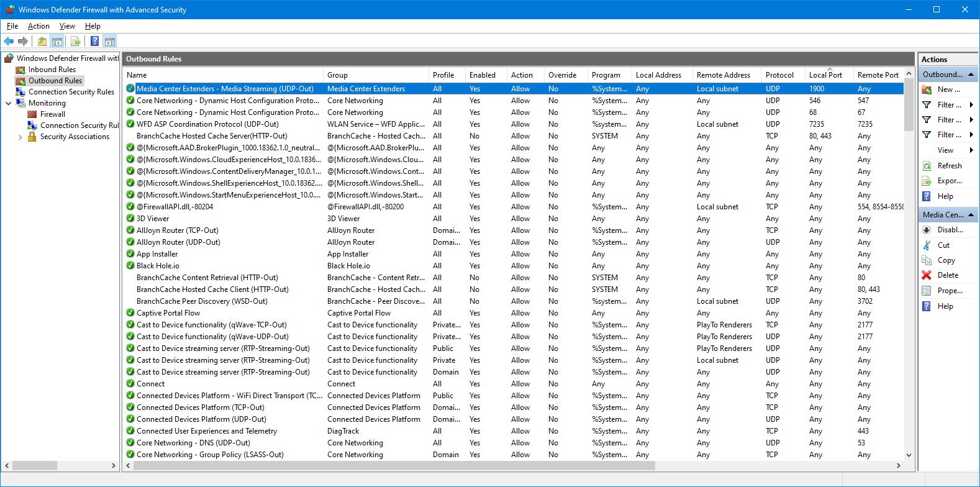Viewport: 980px width, 487px height.
Task: Select the Connected User Experiences and Telemetry rule
Action: (x=513, y=431)
